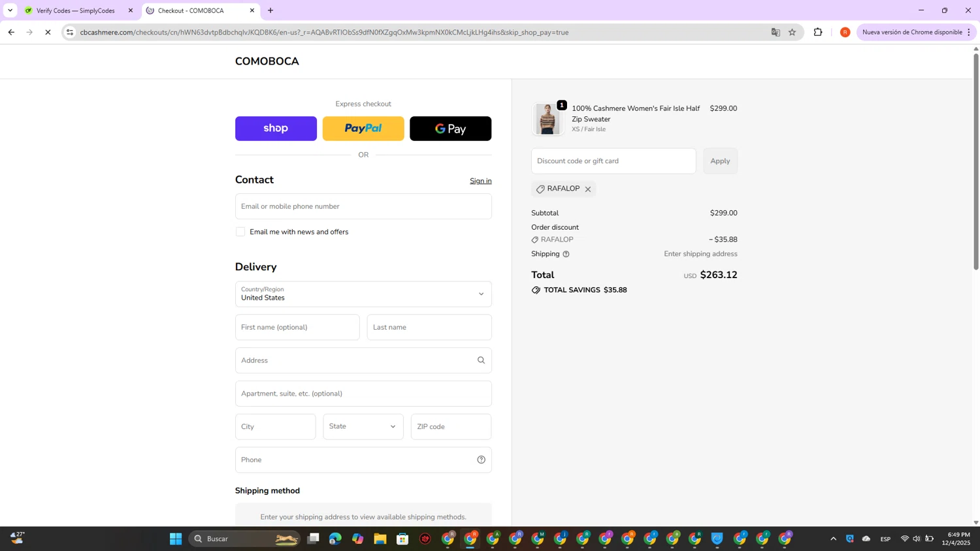The image size is (980, 551).
Task: Click the phone help question mark icon
Action: (481, 460)
